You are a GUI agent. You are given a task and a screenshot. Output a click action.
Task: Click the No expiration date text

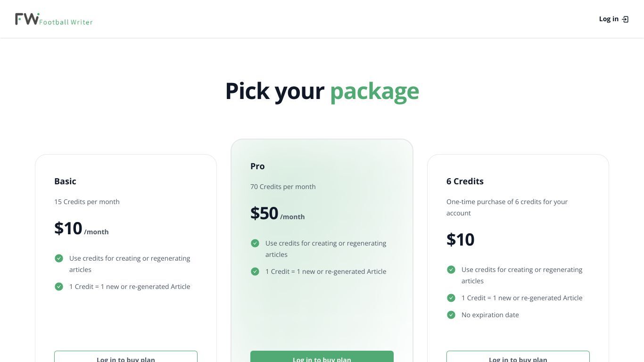490,315
